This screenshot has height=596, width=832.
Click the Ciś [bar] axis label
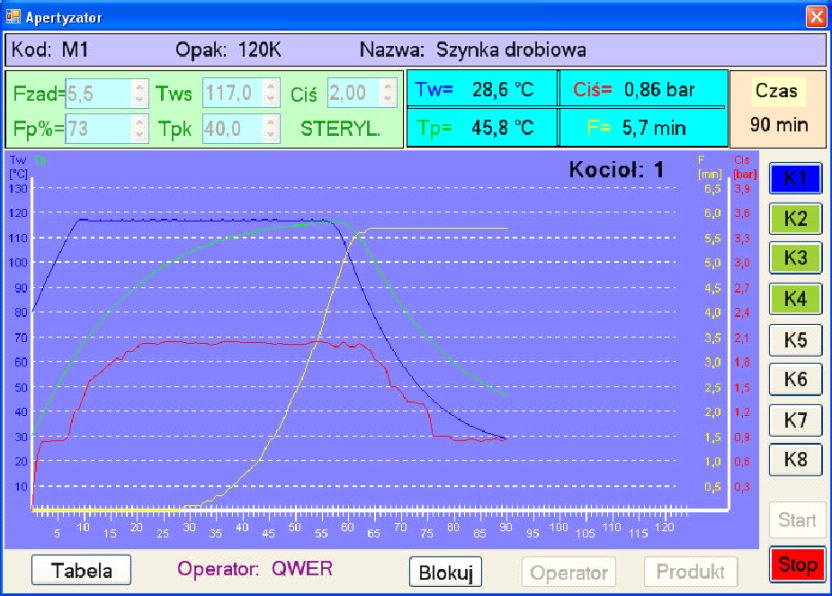[744, 167]
